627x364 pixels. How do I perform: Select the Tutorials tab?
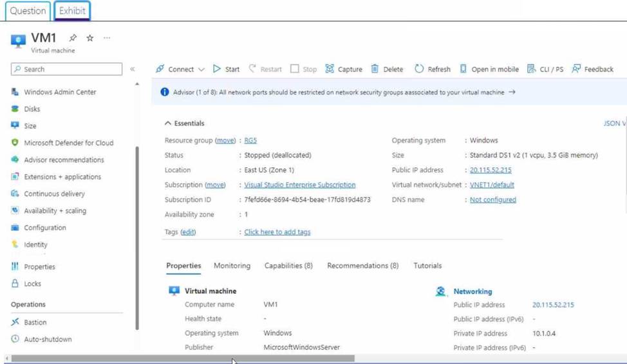427,266
